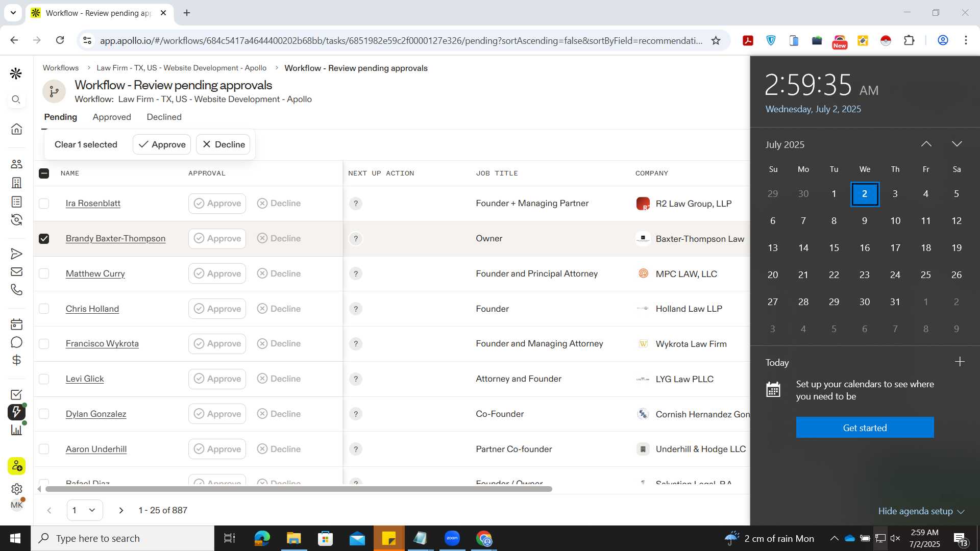
Task: Show hidden system tray icons
Action: click(x=834, y=538)
